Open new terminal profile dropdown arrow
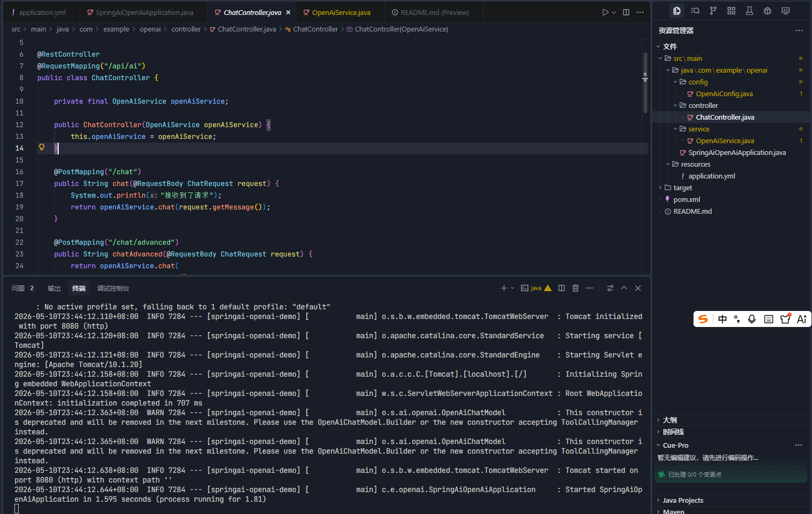The height and width of the screenshot is (514, 812). coord(513,288)
